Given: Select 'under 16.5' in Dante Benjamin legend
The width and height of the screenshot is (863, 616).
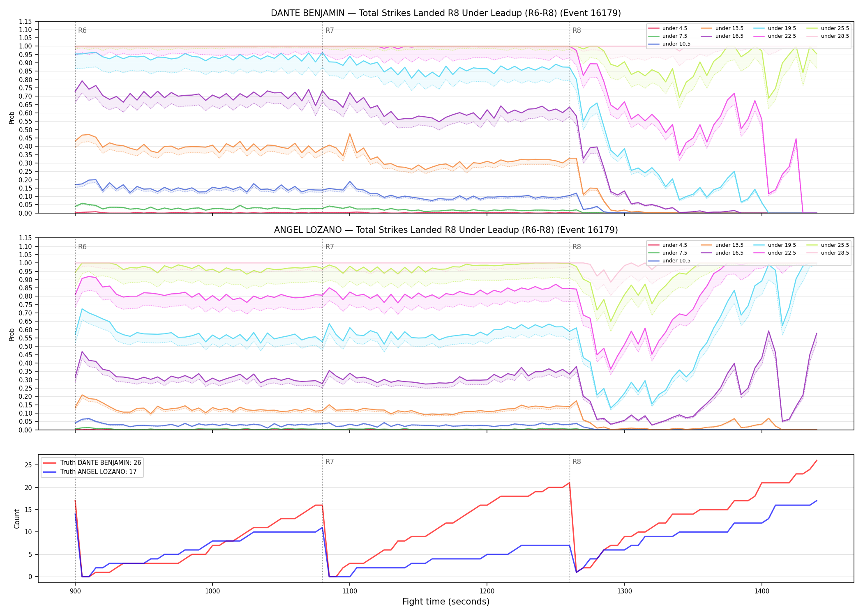Looking at the screenshot, I should pyautogui.click(x=722, y=36).
